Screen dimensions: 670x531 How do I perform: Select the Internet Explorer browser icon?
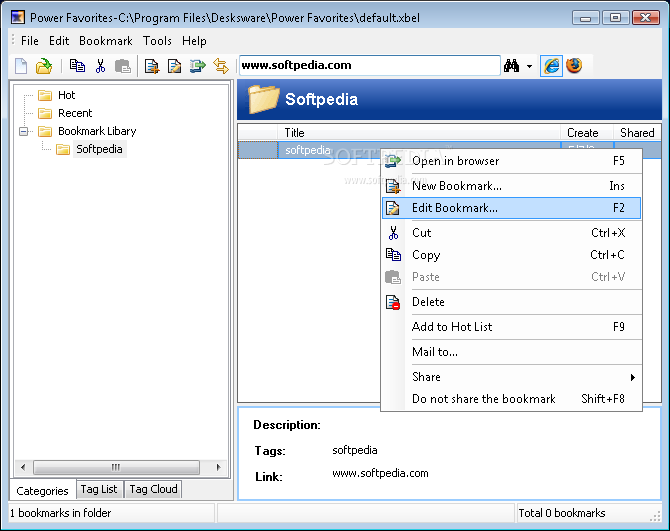pos(551,66)
